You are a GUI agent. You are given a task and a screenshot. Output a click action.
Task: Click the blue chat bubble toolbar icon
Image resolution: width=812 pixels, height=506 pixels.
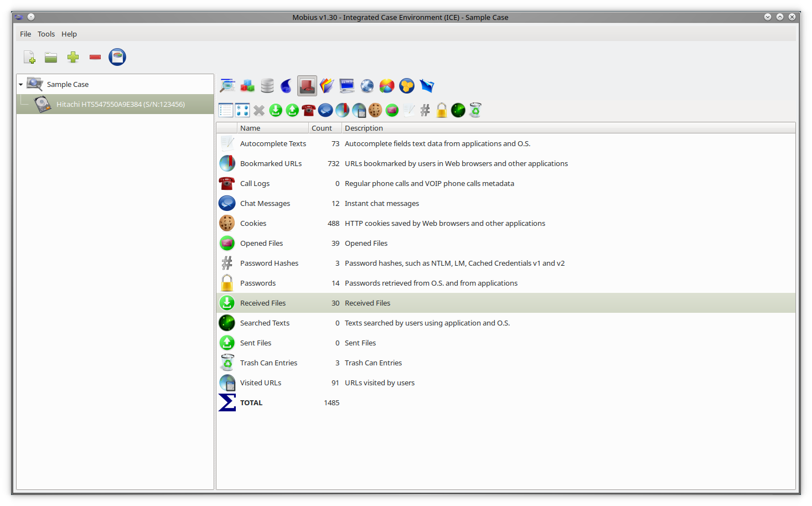(x=325, y=110)
